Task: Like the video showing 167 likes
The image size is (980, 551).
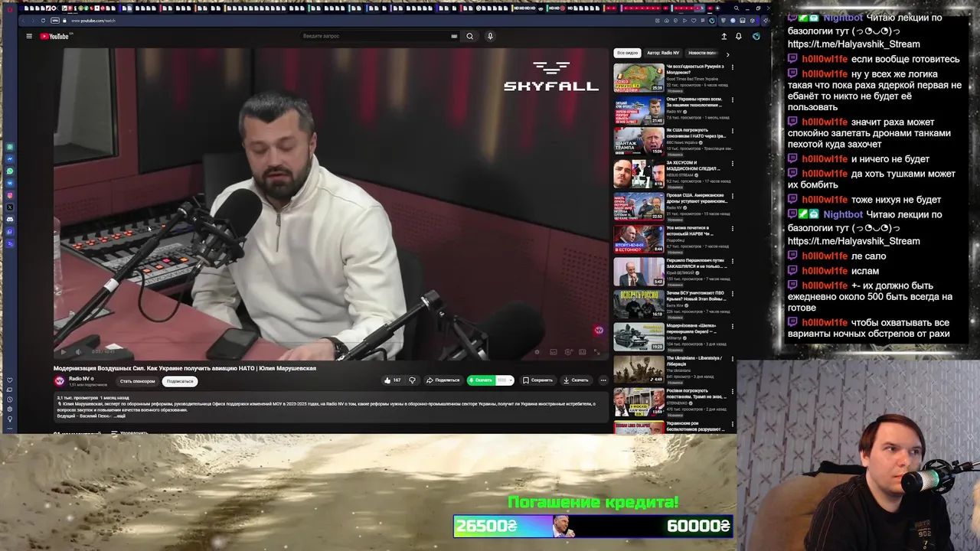Action: click(392, 380)
